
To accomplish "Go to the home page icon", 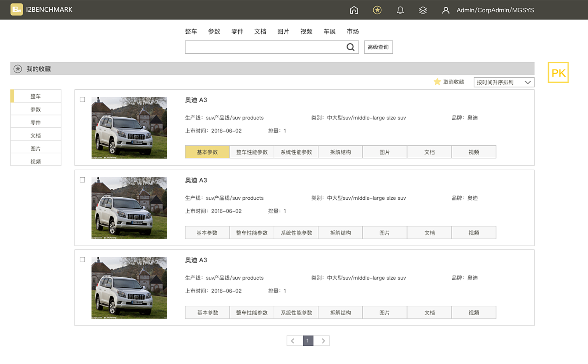I will coord(354,10).
